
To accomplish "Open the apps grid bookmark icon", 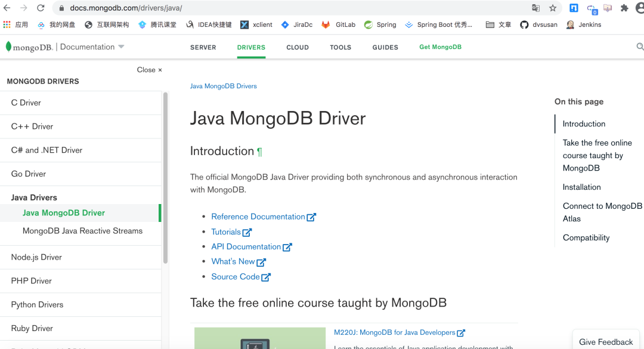I will [7, 24].
